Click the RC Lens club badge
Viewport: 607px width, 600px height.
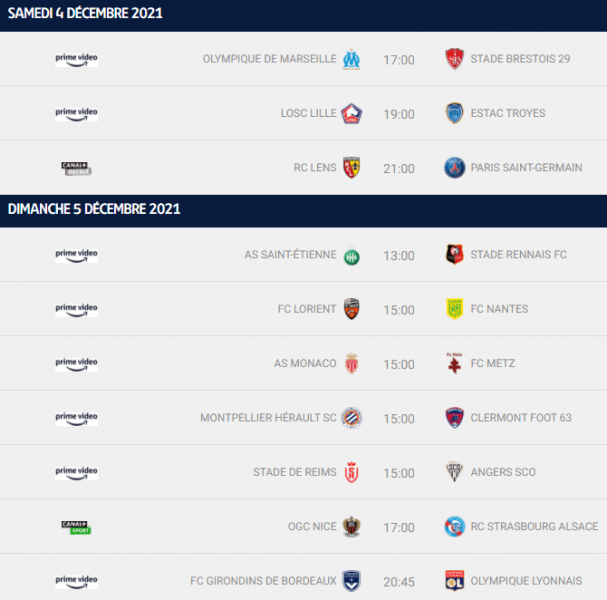351,167
